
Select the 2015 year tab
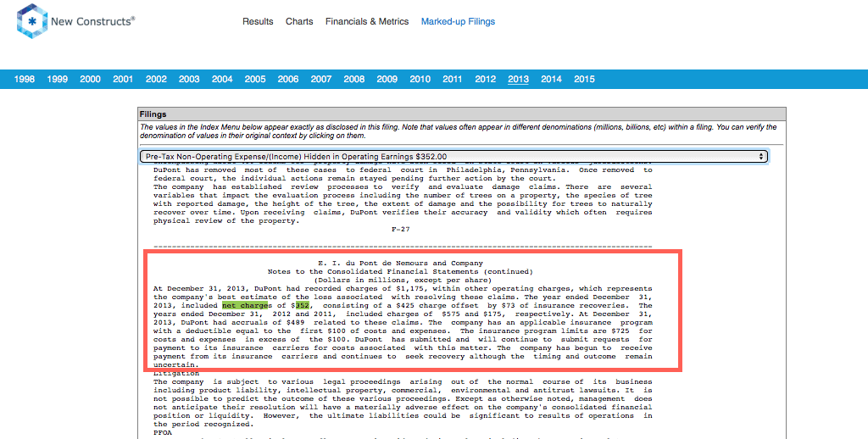pyautogui.click(x=585, y=79)
